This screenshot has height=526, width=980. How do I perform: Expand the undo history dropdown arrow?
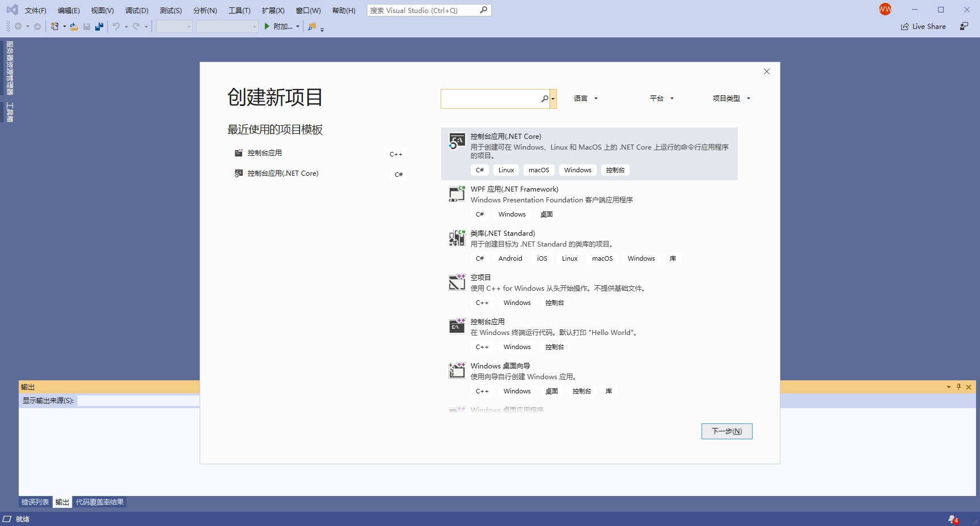point(126,27)
